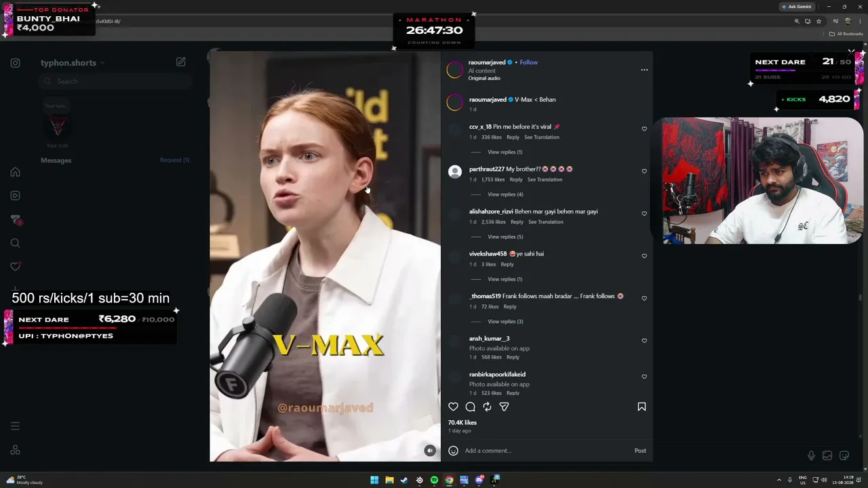This screenshot has width=868, height=488.
Task: Open message Request (1) link
Action: point(174,160)
